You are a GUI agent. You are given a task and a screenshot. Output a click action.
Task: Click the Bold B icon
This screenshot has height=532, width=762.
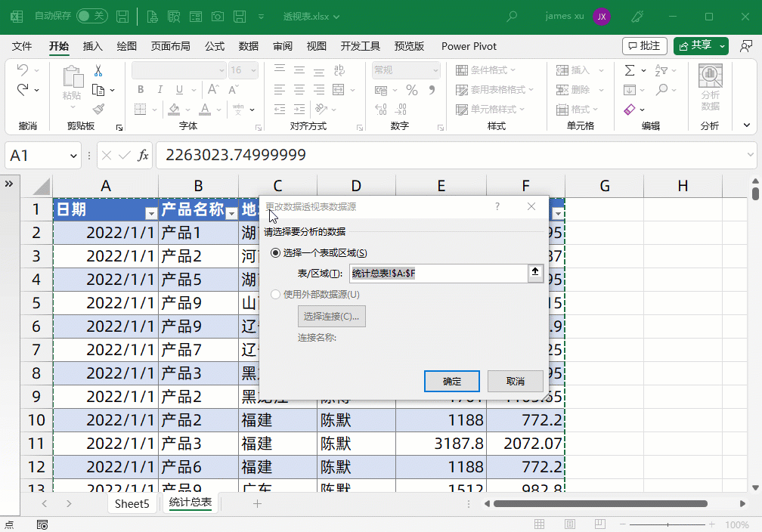(x=141, y=89)
